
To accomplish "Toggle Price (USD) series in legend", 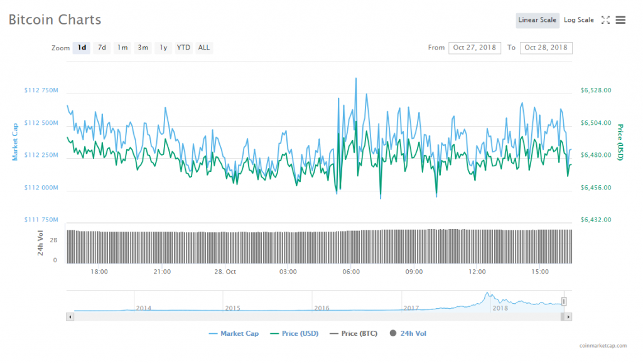I will pyautogui.click(x=294, y=334).
